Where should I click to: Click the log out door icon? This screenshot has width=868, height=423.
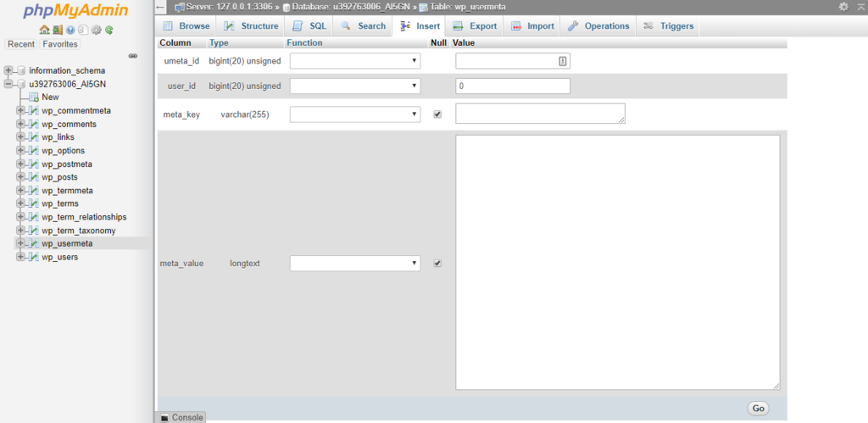[x=57, y=30]
